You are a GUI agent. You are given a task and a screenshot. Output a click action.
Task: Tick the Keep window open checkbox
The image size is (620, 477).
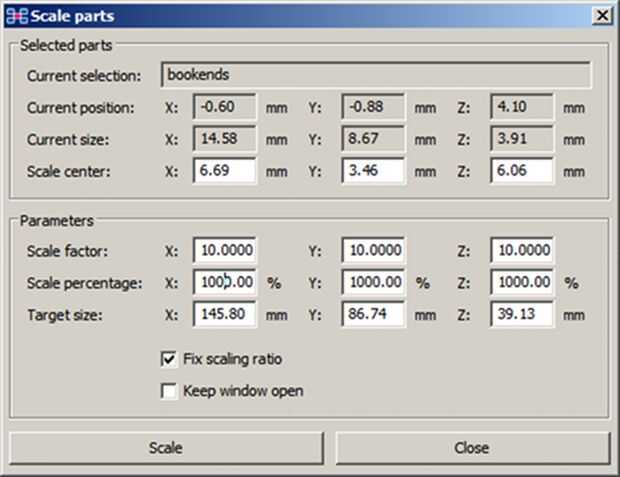pos(169,391)
